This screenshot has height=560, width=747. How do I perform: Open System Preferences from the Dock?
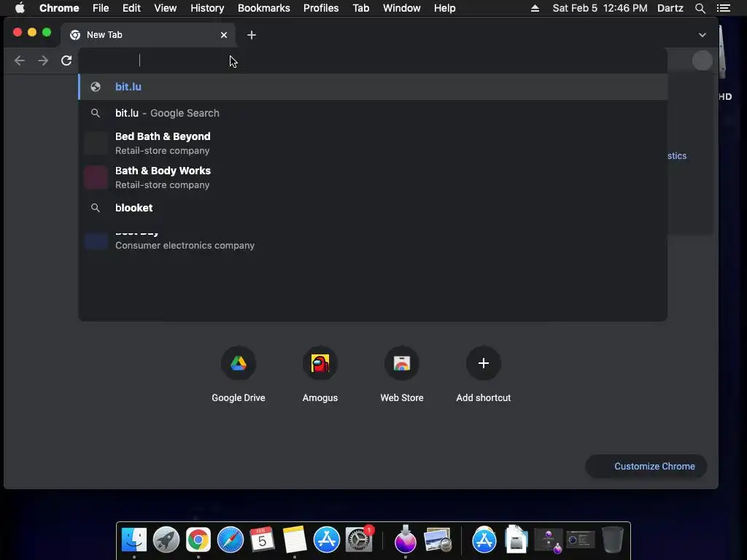pyautogui.click(x=358, y=540)
